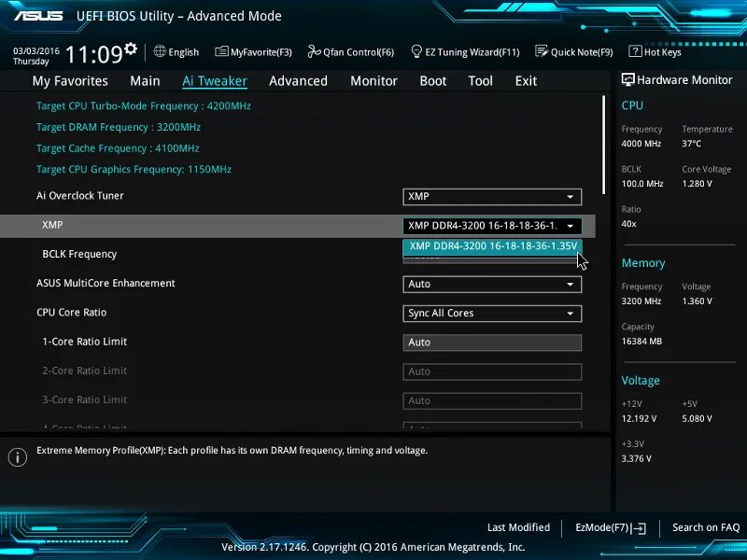Click the EZ Tuning Wizard lightbulb icon

[x=416, y=51]
